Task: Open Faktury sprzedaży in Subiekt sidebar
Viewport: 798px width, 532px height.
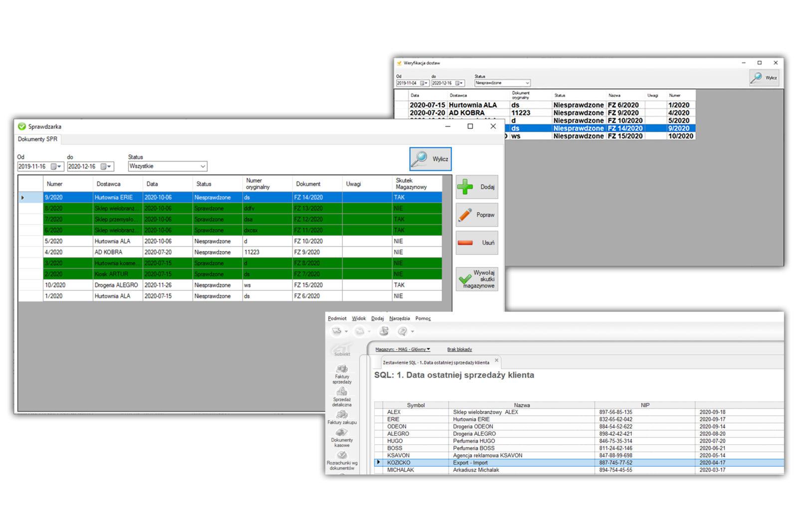Action: (x=342, y=374)
